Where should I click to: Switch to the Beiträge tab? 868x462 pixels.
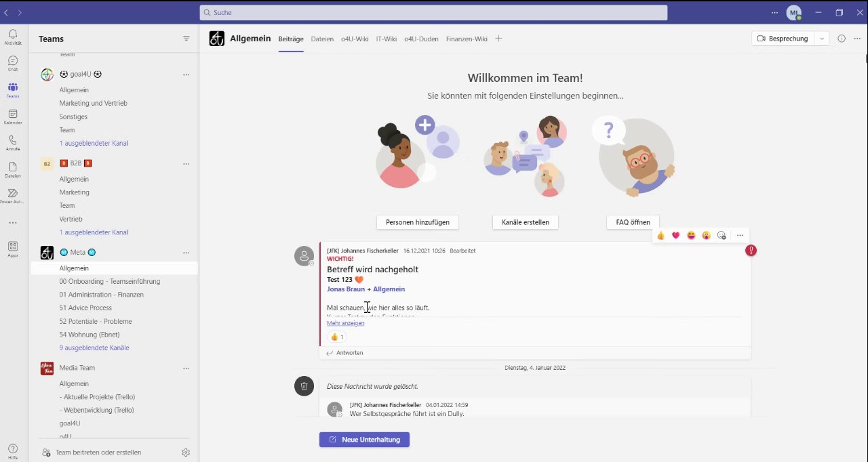pyautogui.click(x=291, y=39)
